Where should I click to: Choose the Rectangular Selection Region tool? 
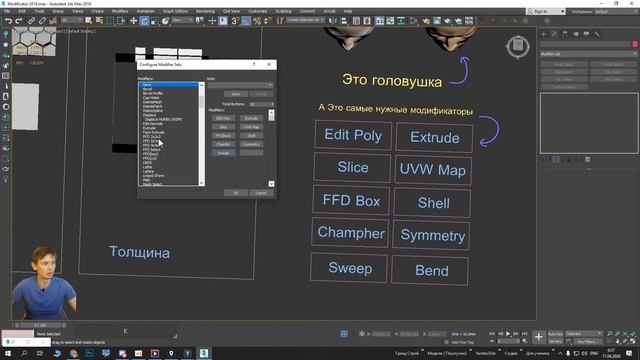tap(110, 21)
